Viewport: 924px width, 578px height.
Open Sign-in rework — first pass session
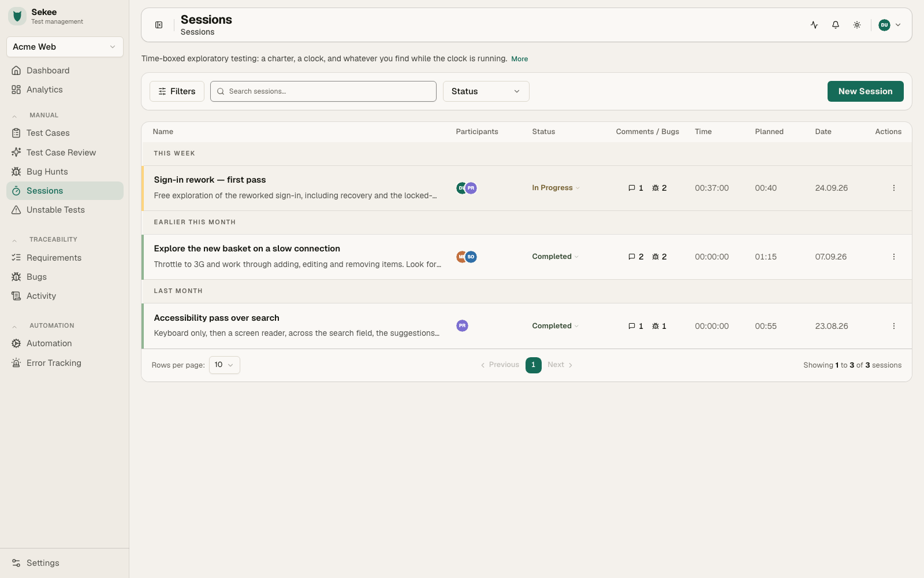click(x=210, y=180)
